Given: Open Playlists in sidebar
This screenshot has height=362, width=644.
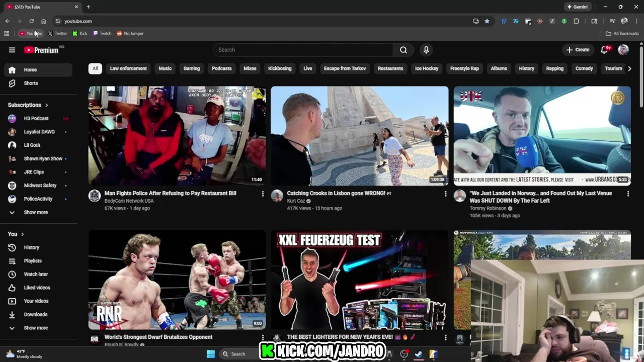Looking at the screenshot, I should click(x=38, y=261).
